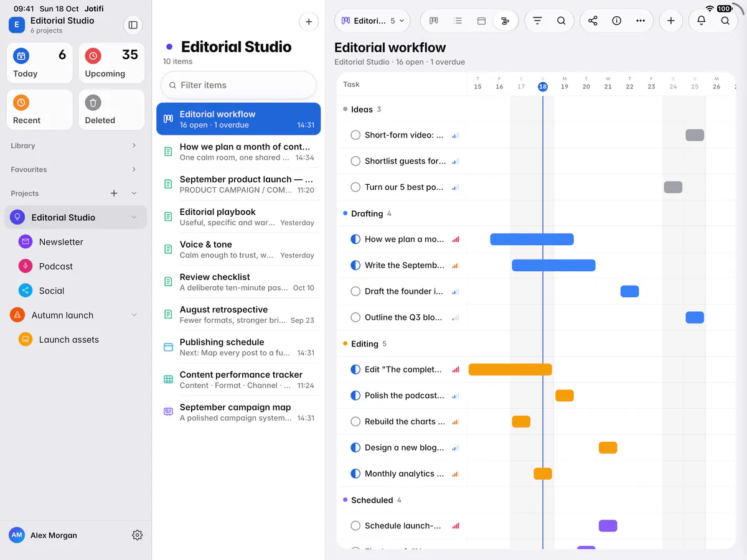This screenshot has width=747, height=560.
Task: Search within the Editorial workflow board
Action: click(x=561, y=21)
